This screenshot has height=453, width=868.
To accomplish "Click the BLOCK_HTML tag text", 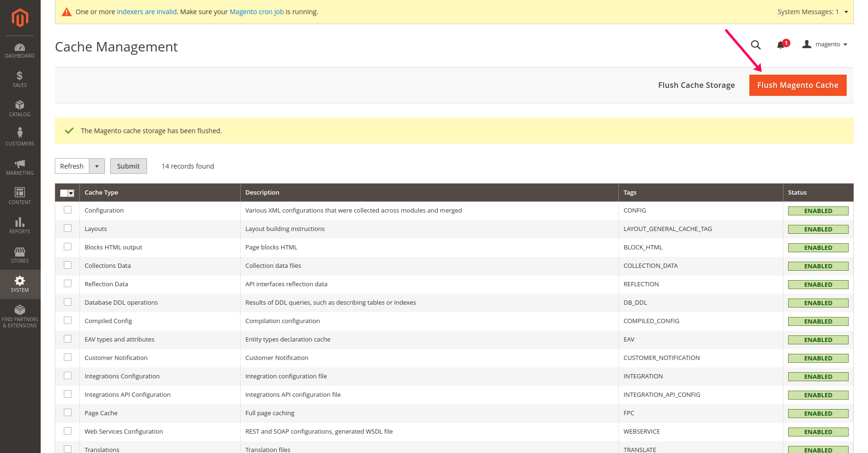I will (x=643, y=248).
